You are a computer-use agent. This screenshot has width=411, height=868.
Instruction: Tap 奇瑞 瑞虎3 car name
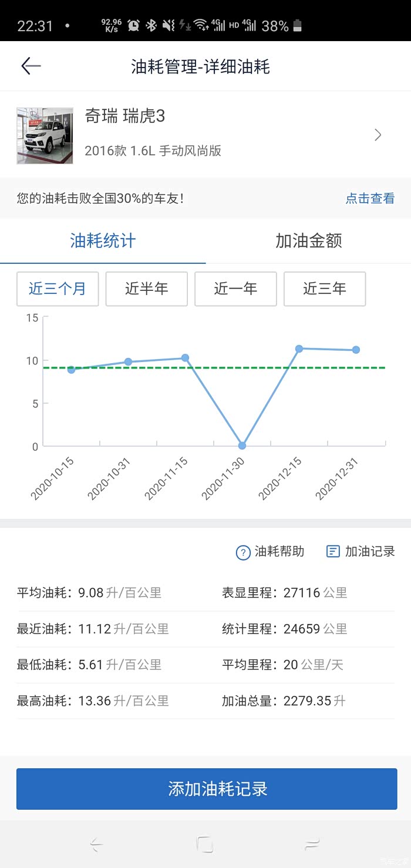[125, 116]
